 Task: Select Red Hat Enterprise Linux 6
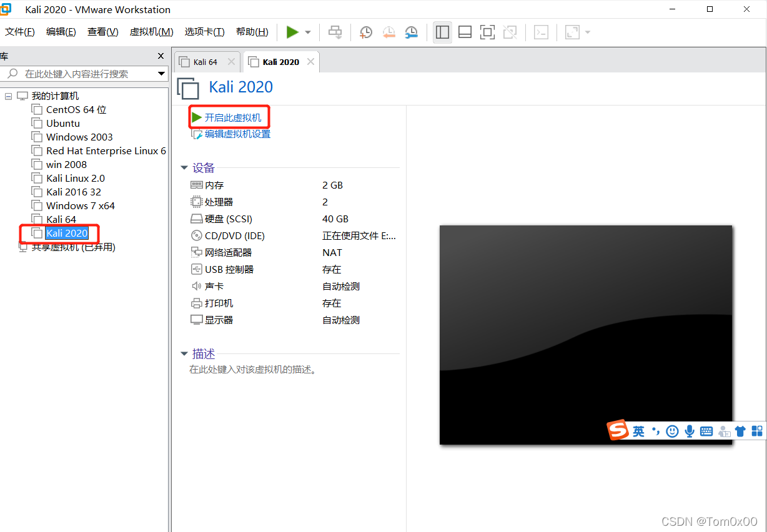click(106, 150)
